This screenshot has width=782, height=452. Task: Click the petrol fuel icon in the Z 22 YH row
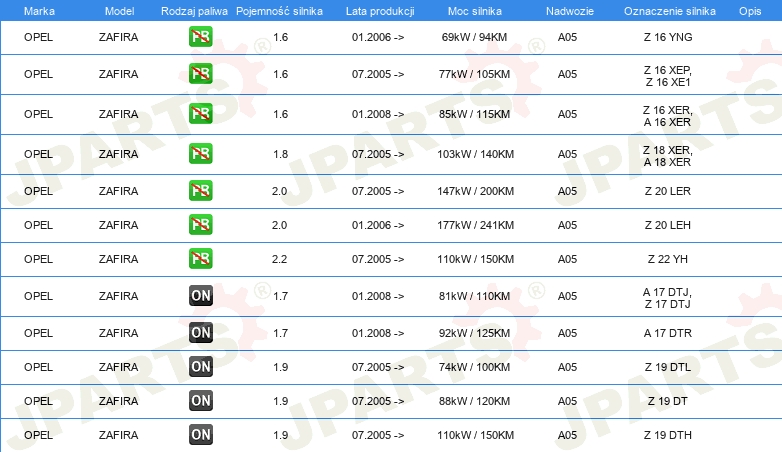click(200, 258)
